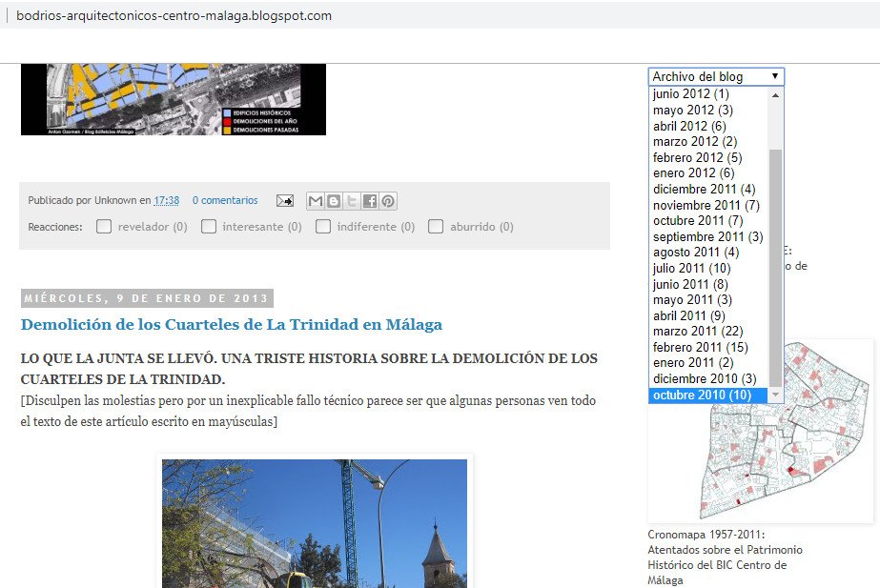Share post on Facebook icon

tap(369, 201)
